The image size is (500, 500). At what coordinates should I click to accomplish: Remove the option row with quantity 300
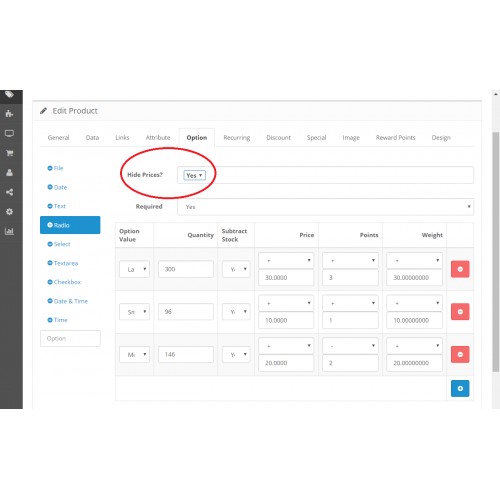coord(460,269)
